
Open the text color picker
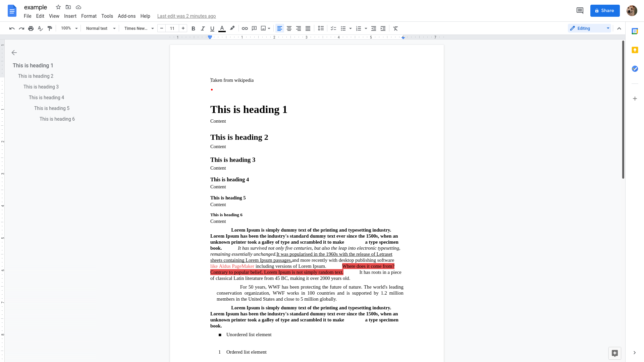[222, 28]
